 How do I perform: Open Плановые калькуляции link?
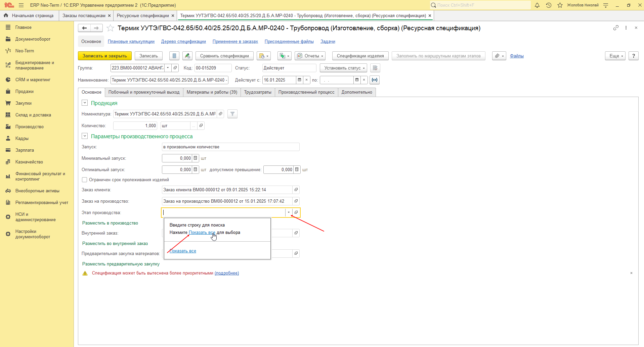pos(131,42)
